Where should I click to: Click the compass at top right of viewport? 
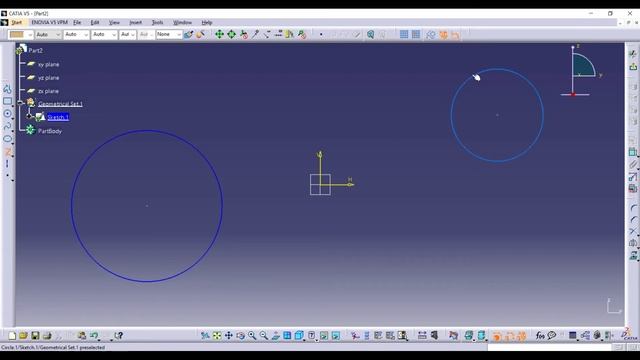click(580, 70)
